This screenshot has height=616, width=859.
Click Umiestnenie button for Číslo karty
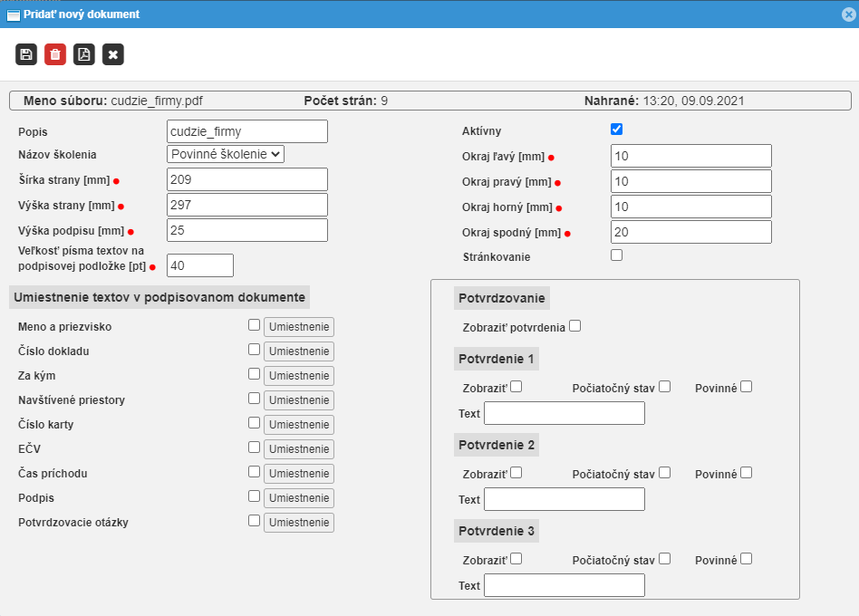(299, 425)
